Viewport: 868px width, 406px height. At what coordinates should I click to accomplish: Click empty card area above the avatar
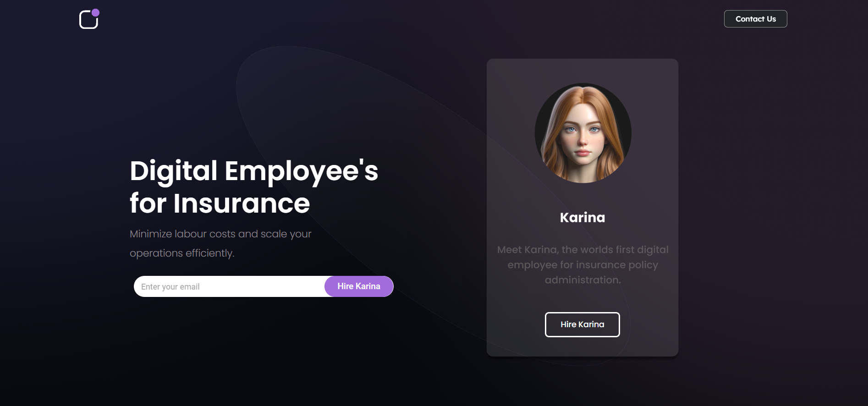[582, 70]
